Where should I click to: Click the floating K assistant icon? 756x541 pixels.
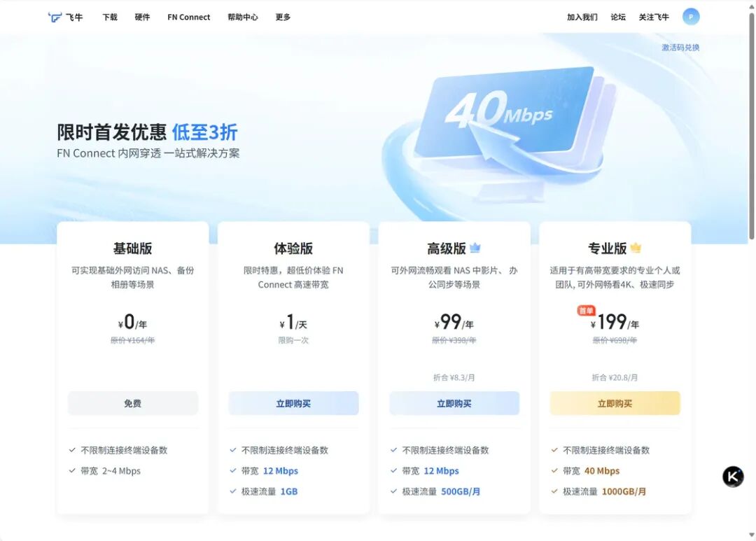click(x=732, y=477)
